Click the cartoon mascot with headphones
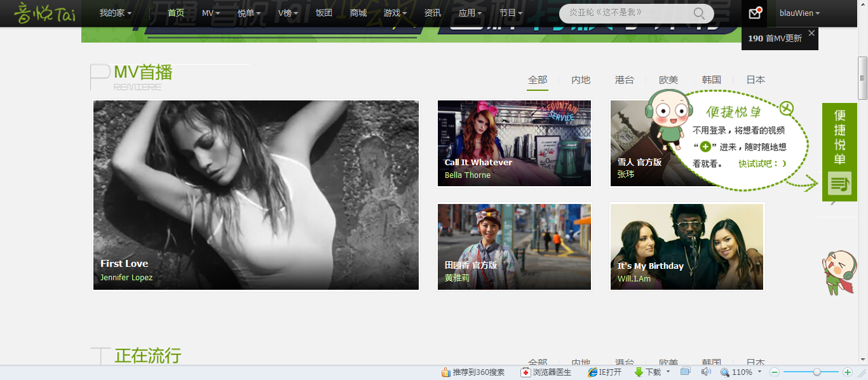The image size is (868, 380). click(x=668, y=119)
